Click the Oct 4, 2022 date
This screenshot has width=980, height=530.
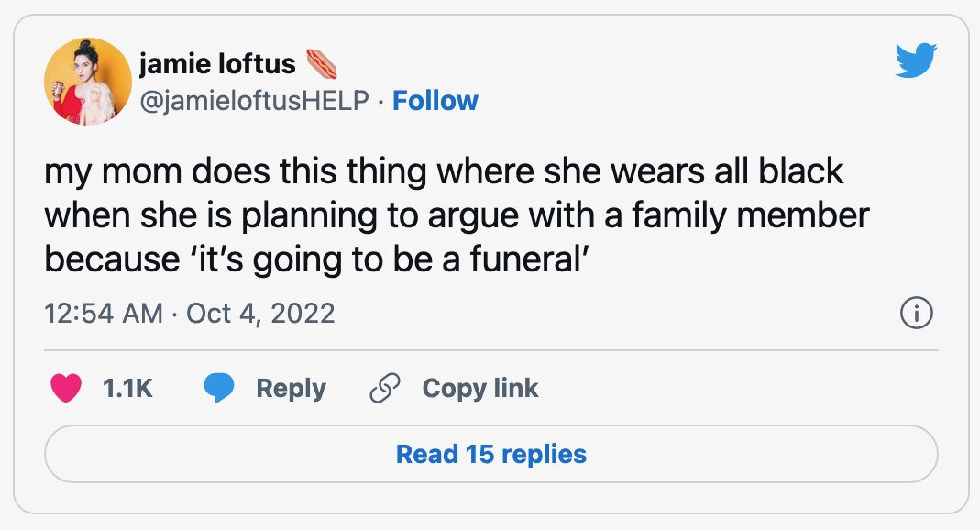click(x=260, y=313)
